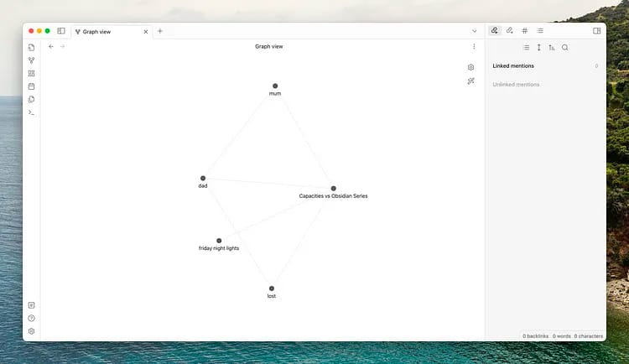Open graph settings gear icon
629x364 pixels.
(x=471, y=67)
